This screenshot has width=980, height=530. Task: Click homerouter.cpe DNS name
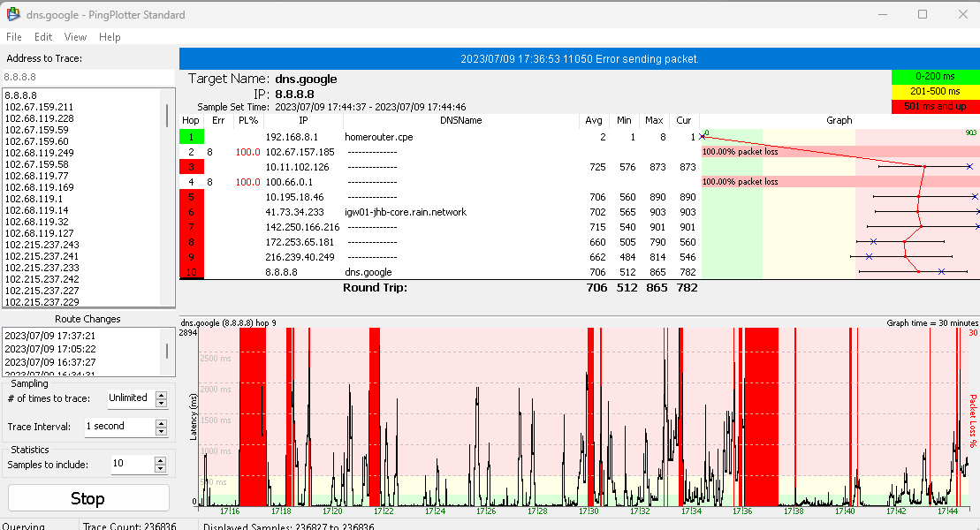tap(379, 137)
